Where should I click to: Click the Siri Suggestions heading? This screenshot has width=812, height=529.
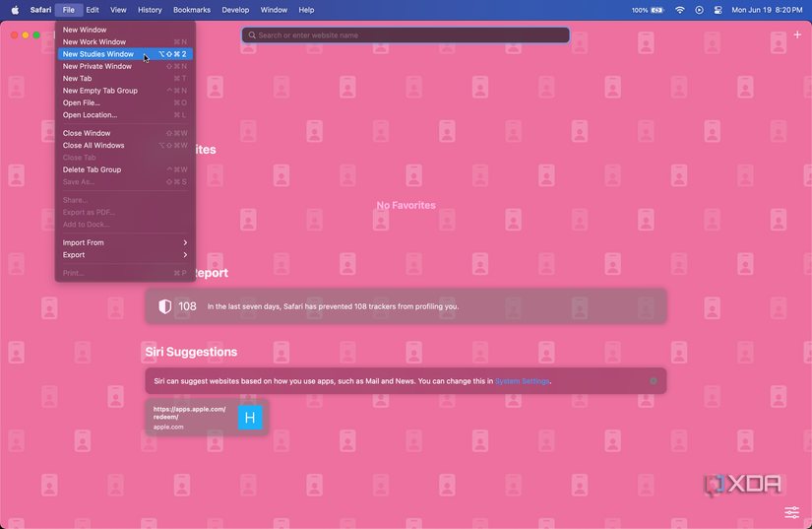191,352
